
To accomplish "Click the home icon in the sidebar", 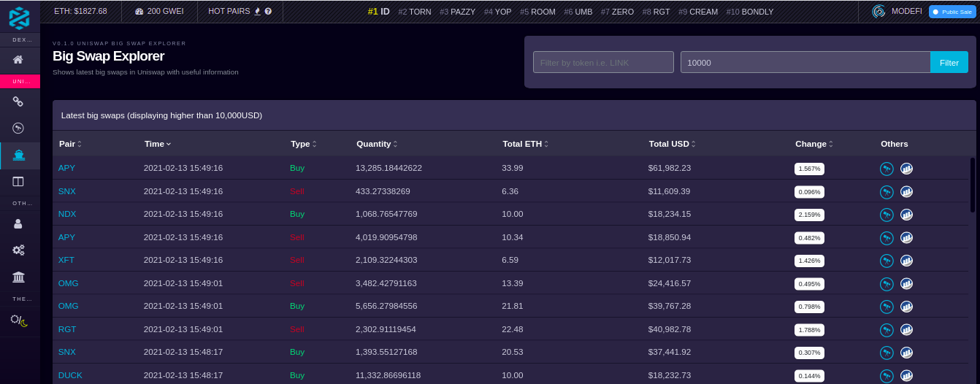I will 18,59.
